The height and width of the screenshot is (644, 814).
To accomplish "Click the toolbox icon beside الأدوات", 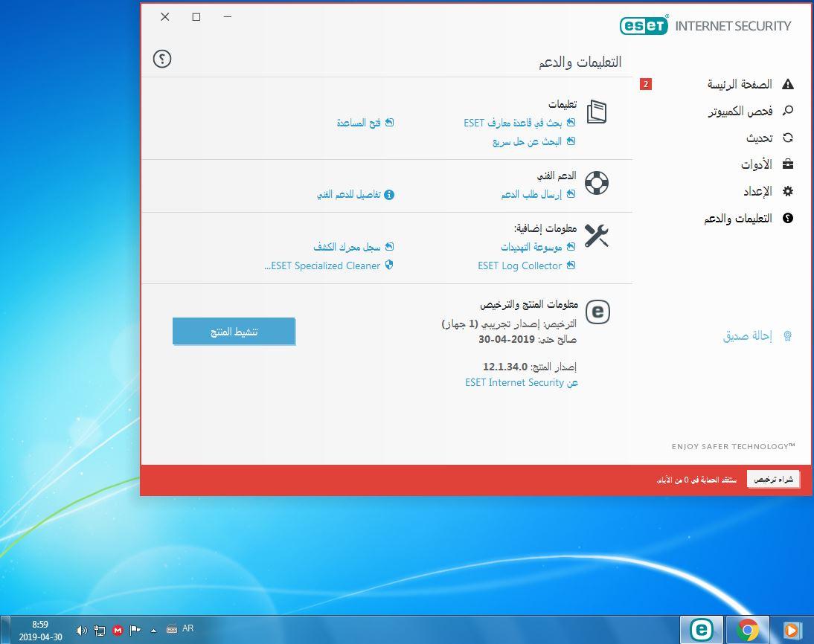I will [787, 164].
